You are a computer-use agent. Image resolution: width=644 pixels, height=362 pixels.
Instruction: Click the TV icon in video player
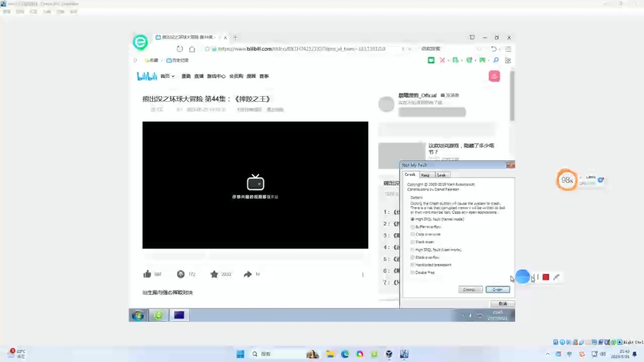[x=255, y=182]
